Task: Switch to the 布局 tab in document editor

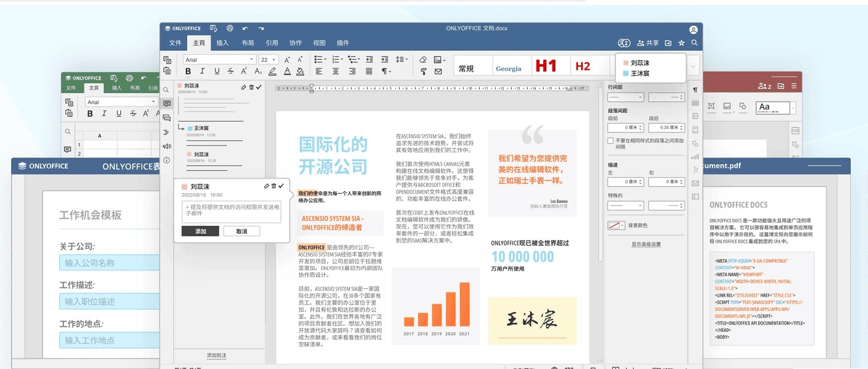Action: coord(248,43)
